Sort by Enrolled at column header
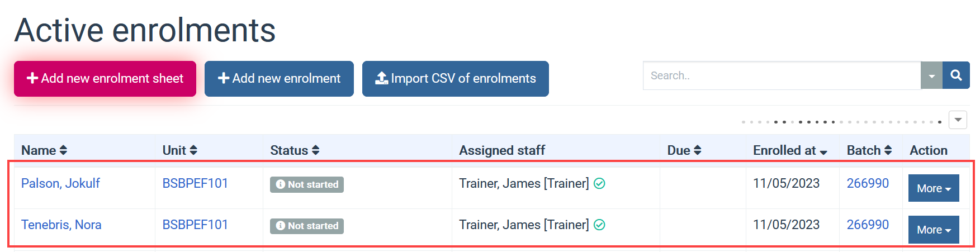Image resolution: width=980 pixels, height=252 pixels. click(x=790, y=150)
